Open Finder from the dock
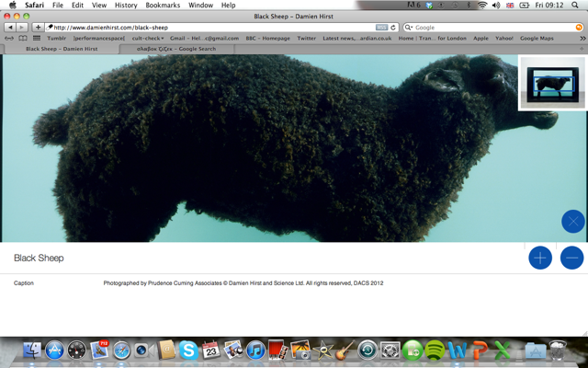 click(33, 350)
